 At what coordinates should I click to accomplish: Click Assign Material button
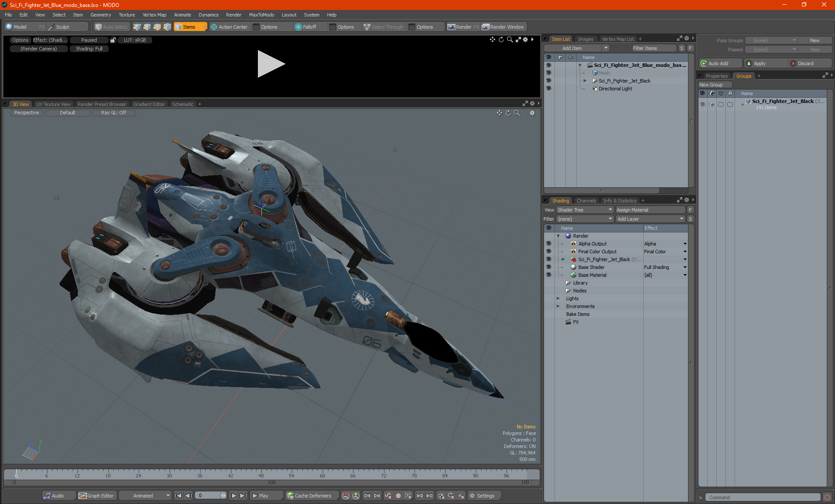(650, 210)
